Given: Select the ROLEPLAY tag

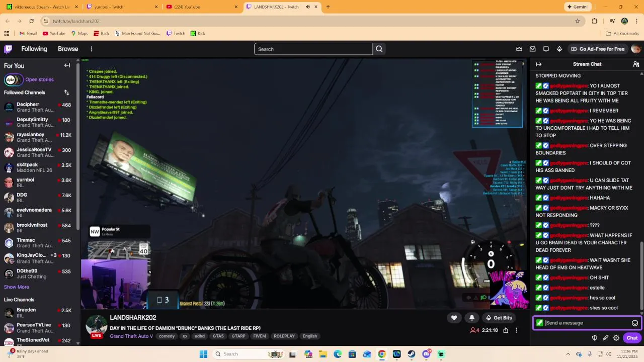Looking at the screenshot, I should click(x=284, y=336).
